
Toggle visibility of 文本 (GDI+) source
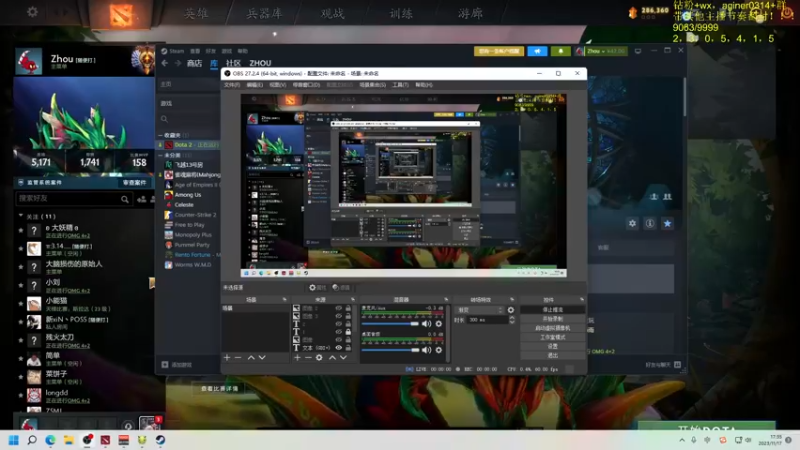coord(338,347)
